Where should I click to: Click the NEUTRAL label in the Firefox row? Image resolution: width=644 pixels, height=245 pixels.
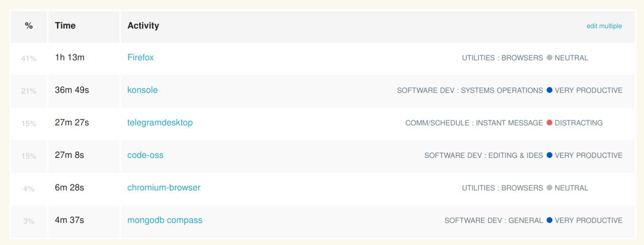pos(572,58)
